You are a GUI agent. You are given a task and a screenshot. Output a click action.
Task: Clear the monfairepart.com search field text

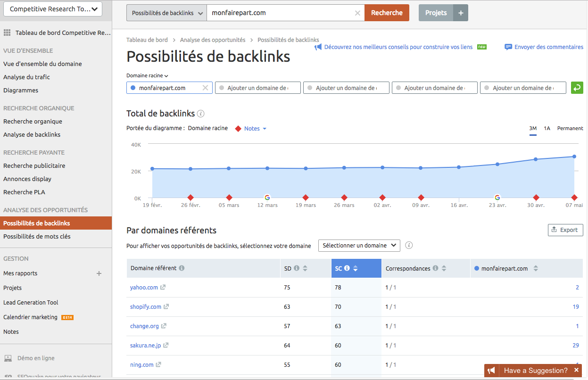(357, 13)
